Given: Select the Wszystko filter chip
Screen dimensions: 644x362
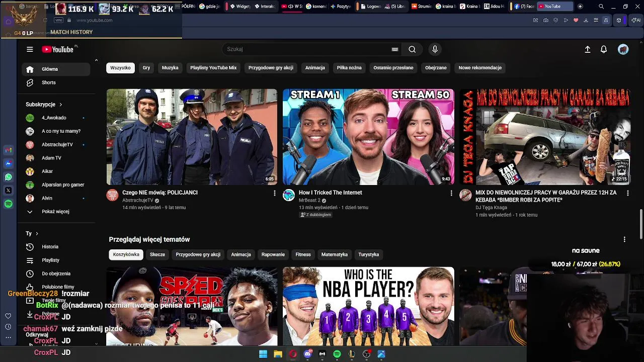Looking at the screenshot, I should [x=120, y=68].
